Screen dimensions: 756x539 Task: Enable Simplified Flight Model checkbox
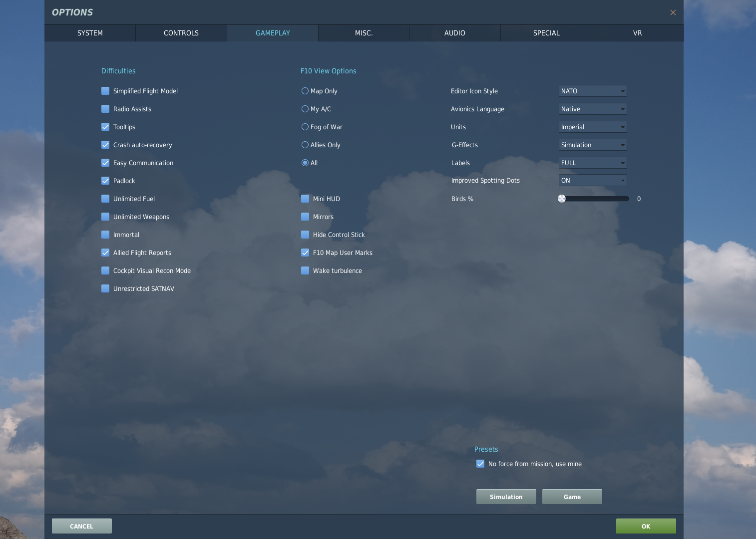[105, 91]
